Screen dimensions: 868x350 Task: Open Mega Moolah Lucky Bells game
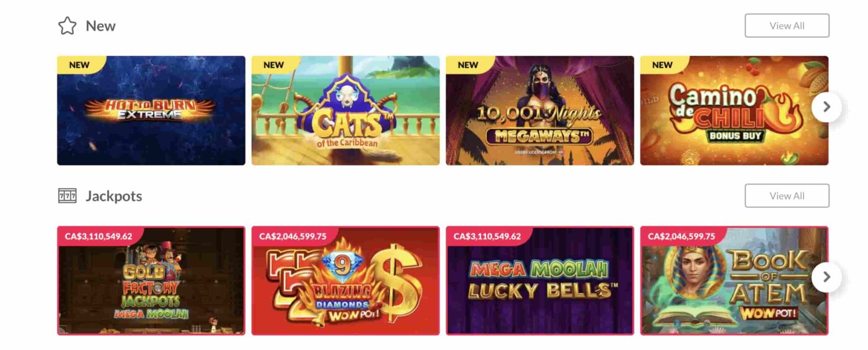[540, 280]
